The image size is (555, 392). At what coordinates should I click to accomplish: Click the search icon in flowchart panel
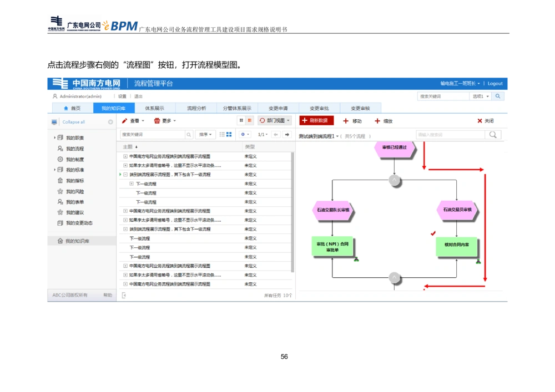click(493, 135)
